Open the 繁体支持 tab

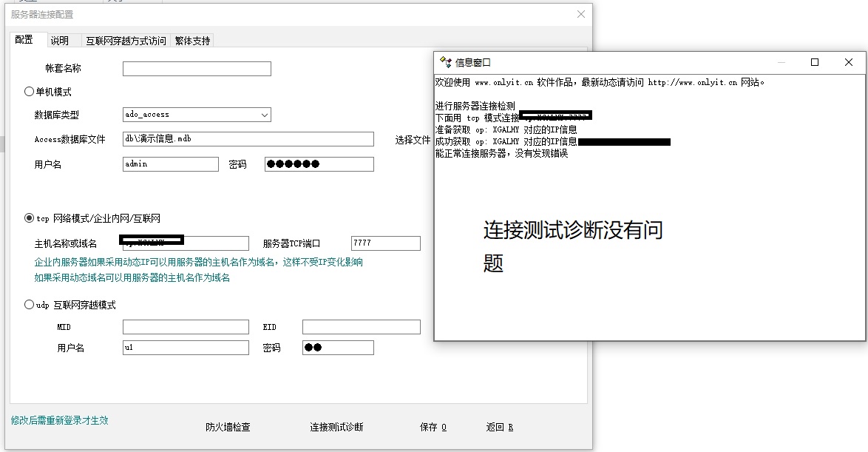[192, 41]
